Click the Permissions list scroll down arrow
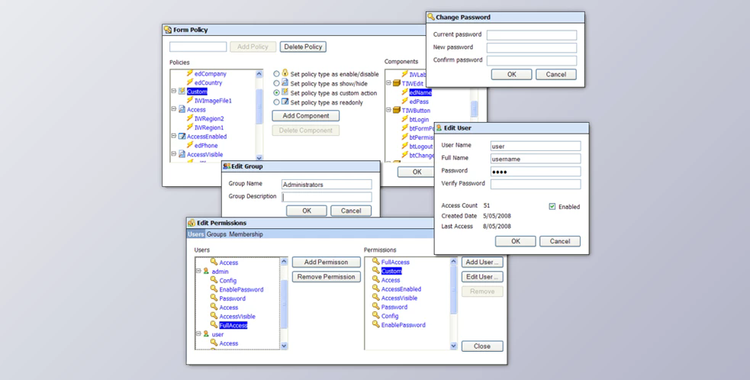This screenshot has height=380, width=750. coord(453,346)
